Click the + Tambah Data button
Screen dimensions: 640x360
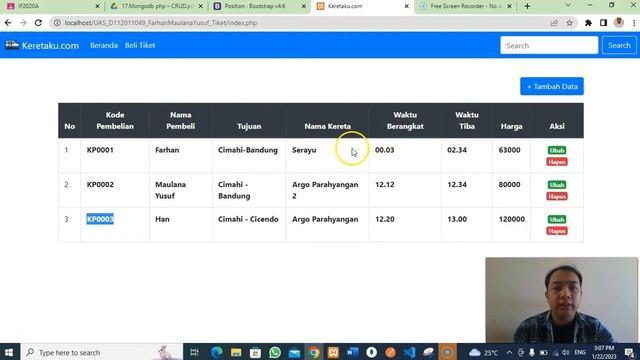tap(552, 86)
